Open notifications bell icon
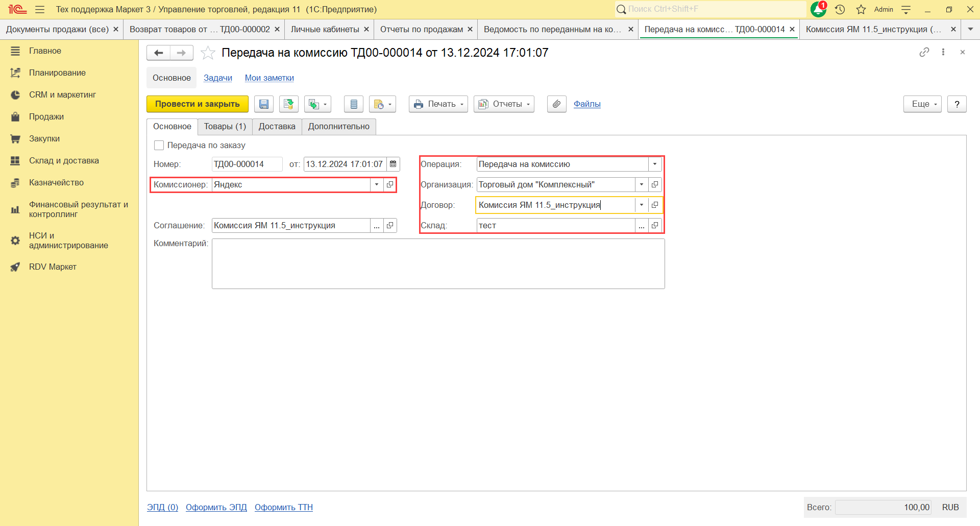Screen dimensions: 980x526 pyautogui.click(x=819, y=9)
